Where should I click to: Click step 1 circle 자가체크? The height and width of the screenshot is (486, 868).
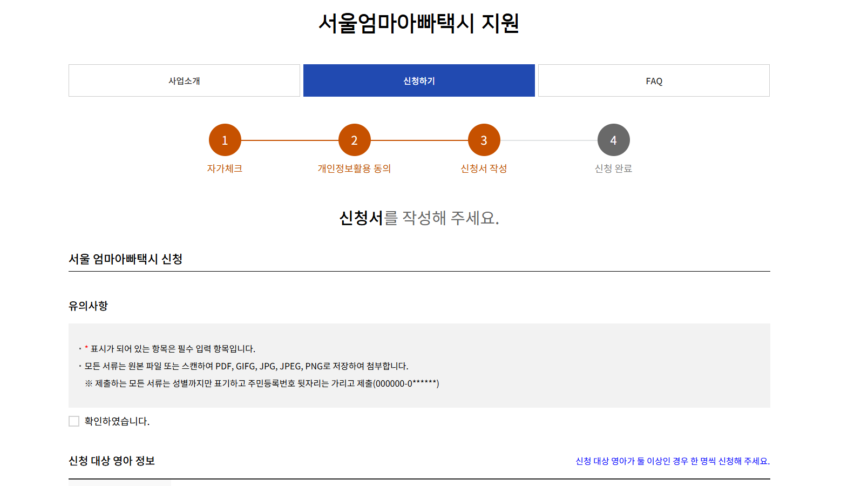tap(225, 140)
